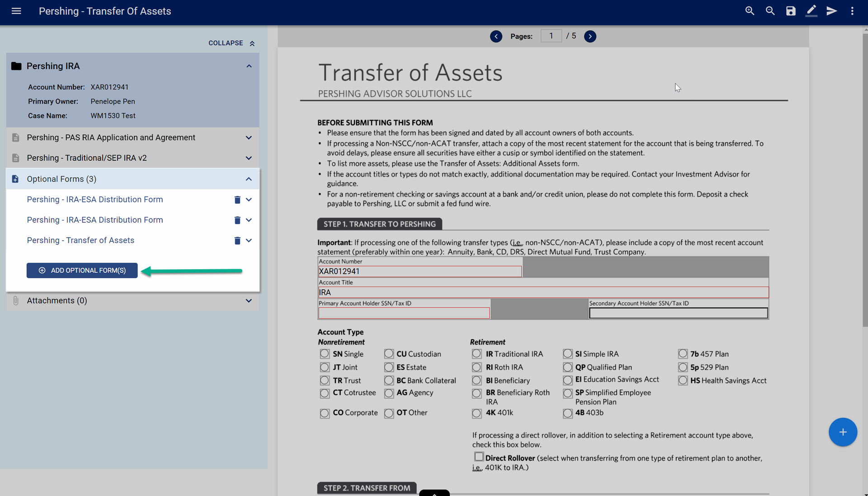This screenshot has height=496, width=868.
Task: Click the Traditional/SEP IRA document icon
Action: (x=16, y=158)
